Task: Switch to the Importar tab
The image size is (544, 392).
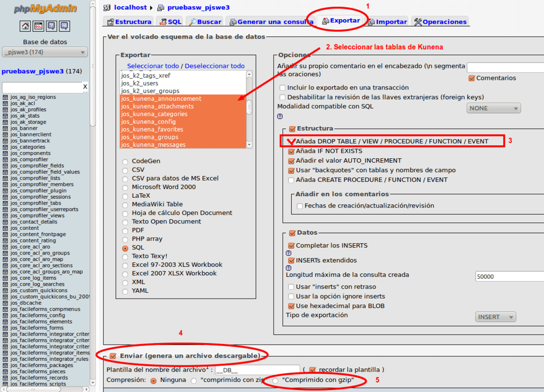Action: tap(387, 22)
